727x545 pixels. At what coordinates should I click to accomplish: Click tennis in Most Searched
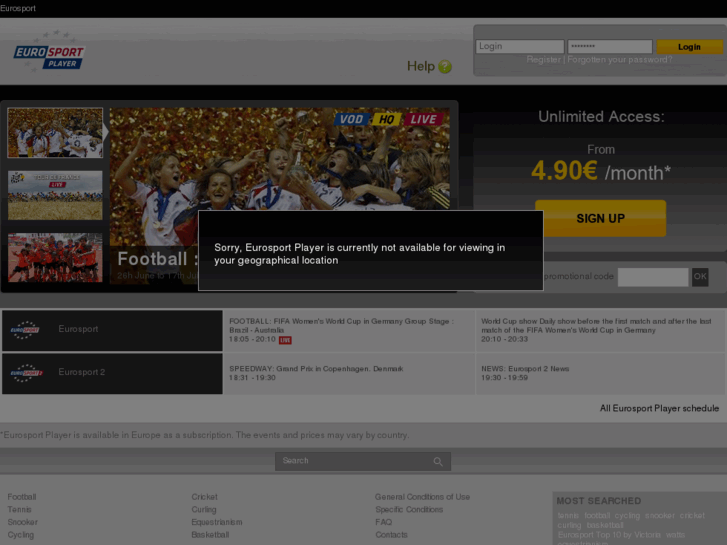tap(568, 516)
